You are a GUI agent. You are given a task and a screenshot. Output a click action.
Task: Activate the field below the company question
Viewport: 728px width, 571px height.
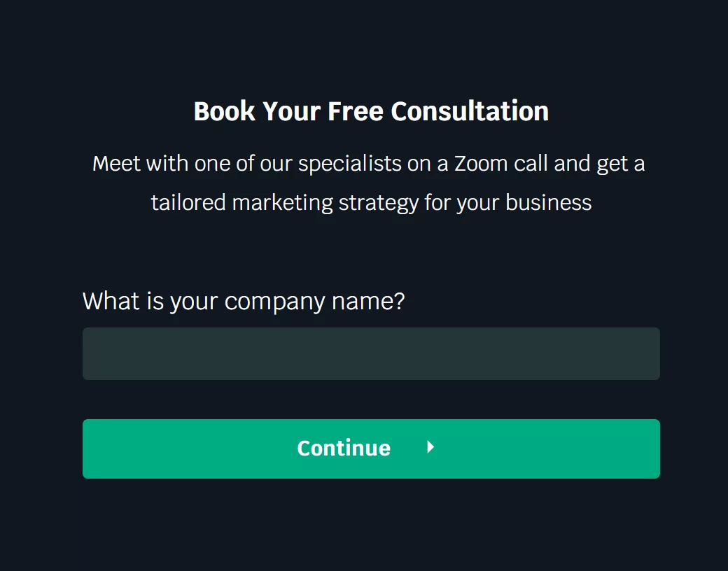point(371,354)
